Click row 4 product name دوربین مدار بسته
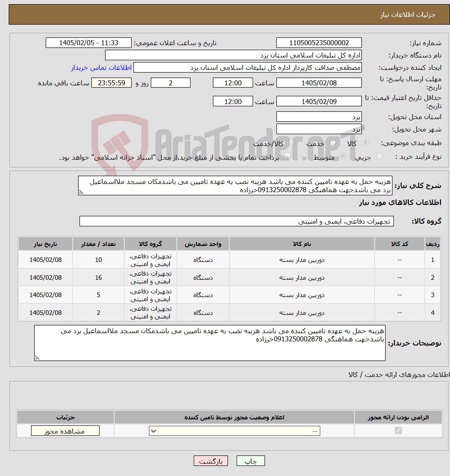The height and width of the screenshot is (476, 450). 302,312
